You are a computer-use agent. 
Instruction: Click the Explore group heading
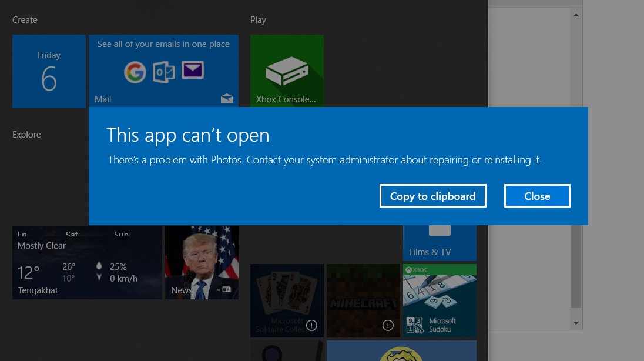pyautogui.click(x=26, y=135)
